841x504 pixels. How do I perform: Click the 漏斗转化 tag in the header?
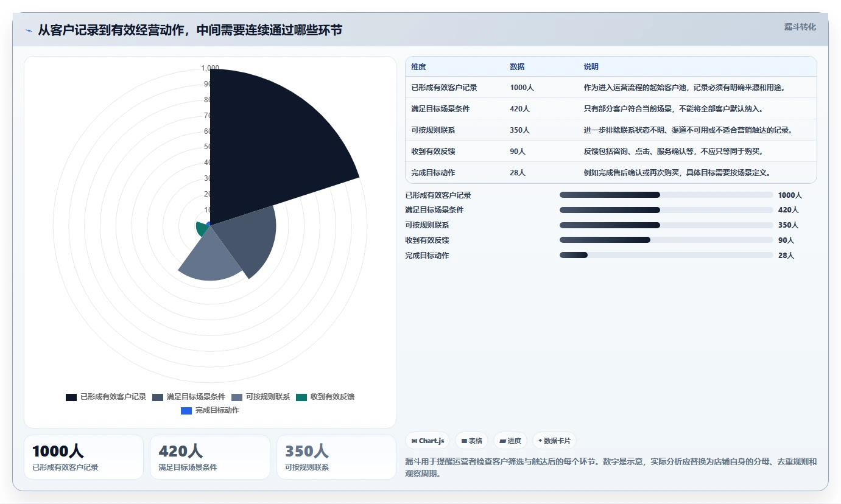pyautogui.click(x=800, y=27)
